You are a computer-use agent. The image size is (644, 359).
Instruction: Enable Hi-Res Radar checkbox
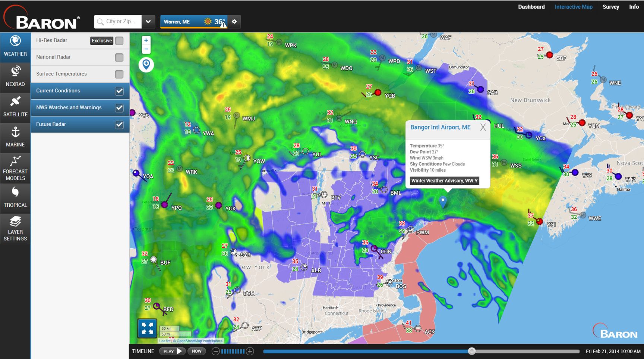pos(119,41)
